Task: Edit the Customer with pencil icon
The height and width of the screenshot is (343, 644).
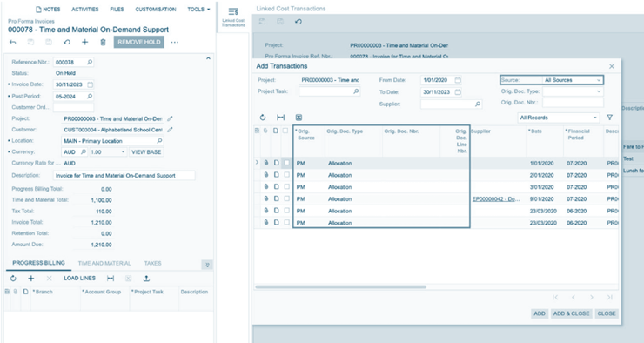Action: (x=170, y=130)
